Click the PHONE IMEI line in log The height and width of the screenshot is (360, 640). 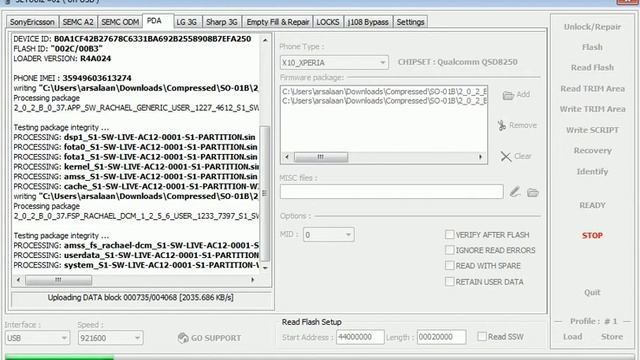[x=72, y=78]
